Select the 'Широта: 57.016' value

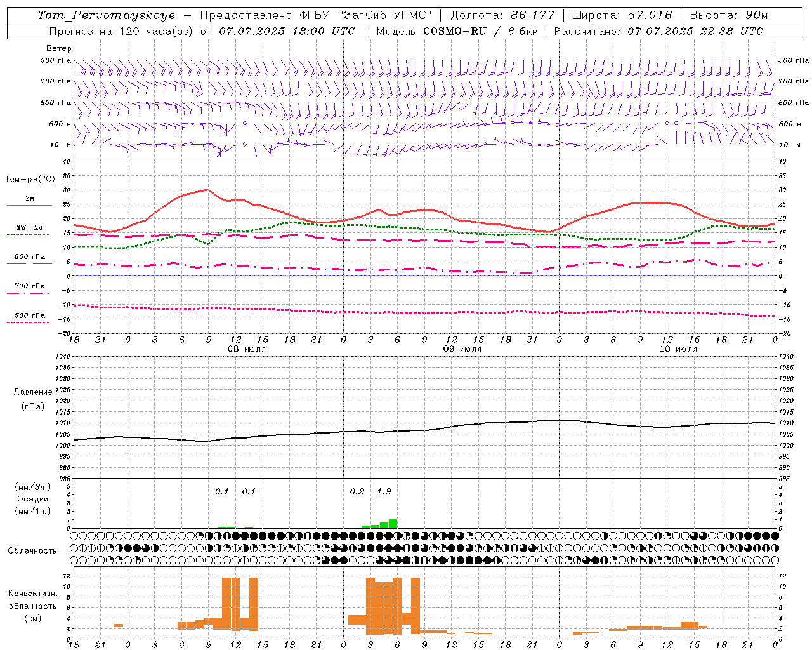(x=622, y=15)
